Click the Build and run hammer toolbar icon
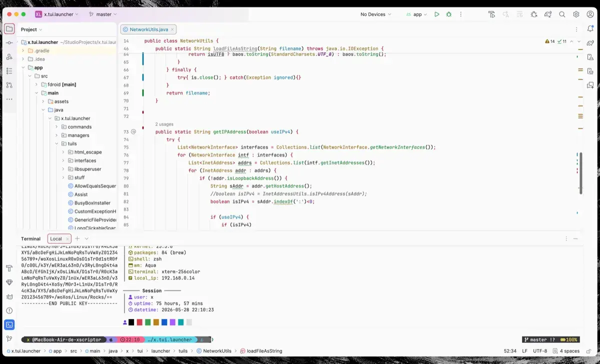This screenshot has height=364, width=600. click(x=492, y=14)
